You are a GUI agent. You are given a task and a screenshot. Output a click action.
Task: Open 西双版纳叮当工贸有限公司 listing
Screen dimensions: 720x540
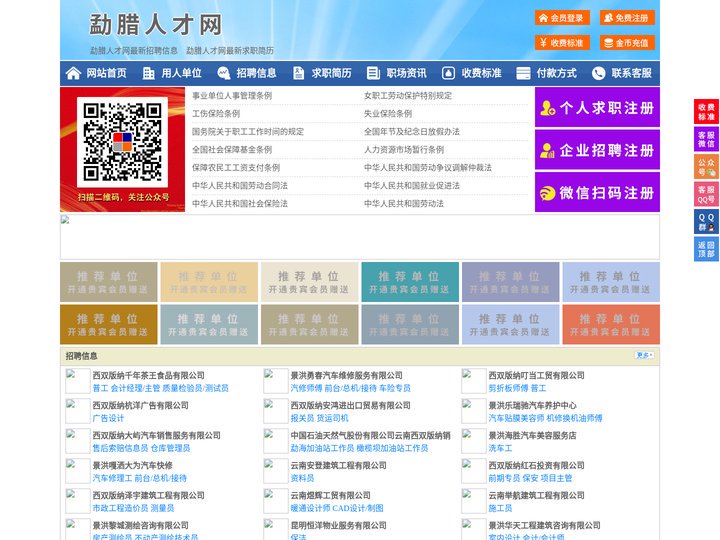536,375
